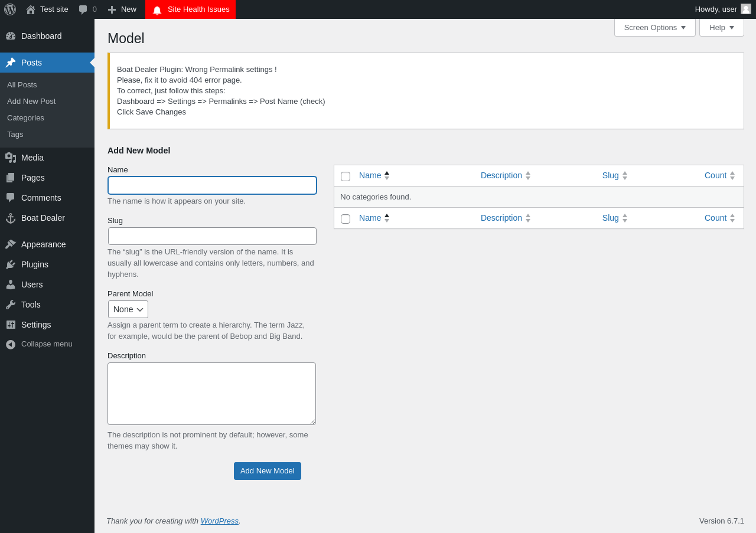Image resolution: width=756 pixels, height=533 pixels.
Task: Open the Boat Dealer menu label
Action: coord(43,218)
